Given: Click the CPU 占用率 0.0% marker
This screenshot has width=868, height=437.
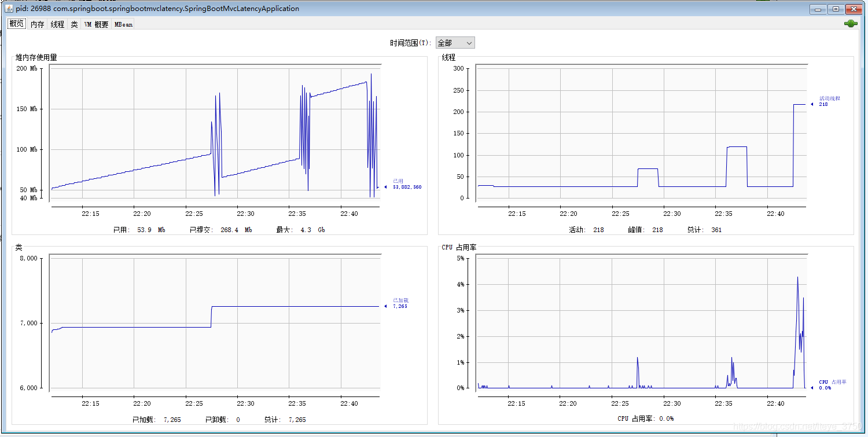Looking at the screenshot, I should tap(829, 385).
